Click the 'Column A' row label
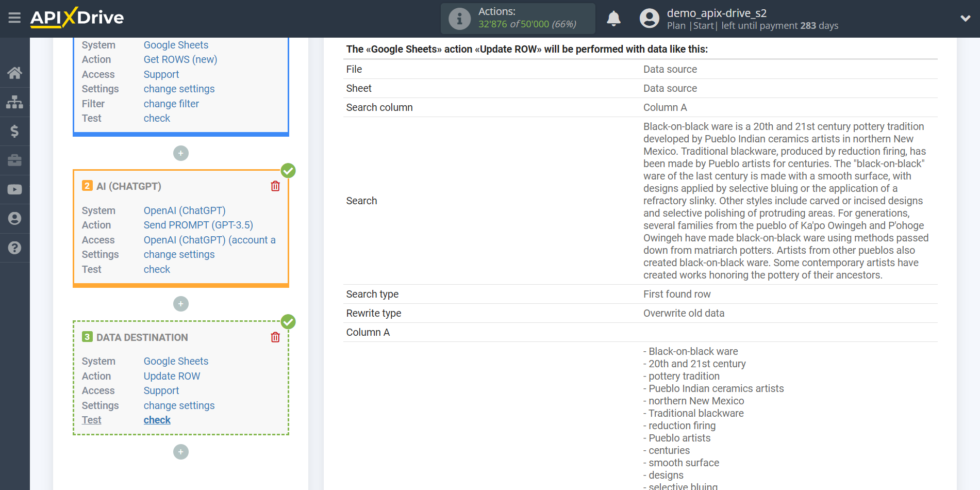The width and height of the screenshot is (980, 490). click(x=368, y=332)
